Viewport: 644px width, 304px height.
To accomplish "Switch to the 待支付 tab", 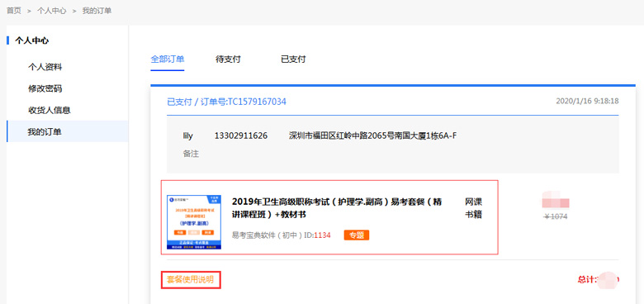I will tap(228, 59).
